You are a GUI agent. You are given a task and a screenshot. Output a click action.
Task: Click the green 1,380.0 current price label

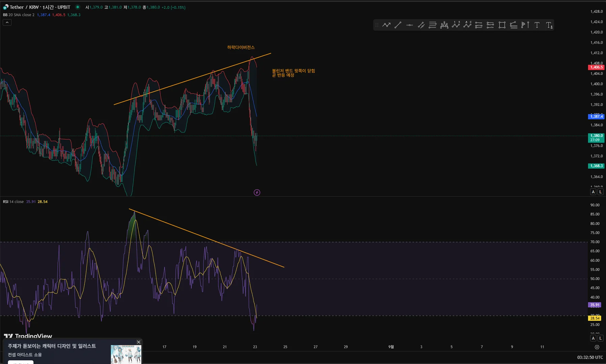596,138
